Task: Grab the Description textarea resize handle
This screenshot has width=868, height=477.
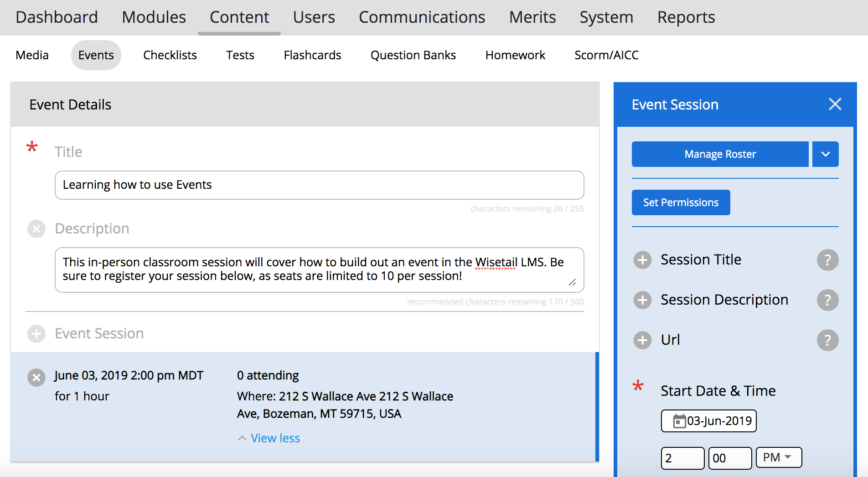Action: pos(573,282)
